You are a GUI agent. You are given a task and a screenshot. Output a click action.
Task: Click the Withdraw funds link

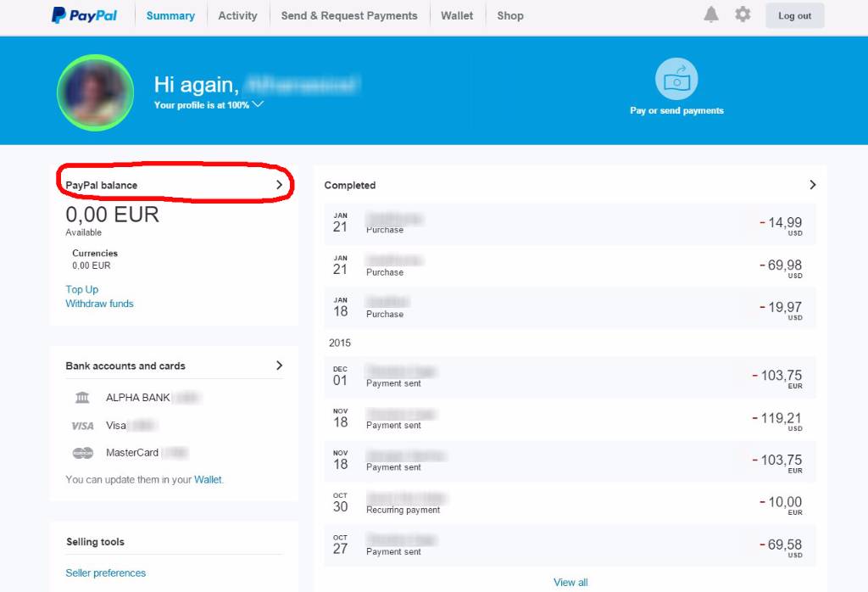[99, 304]
